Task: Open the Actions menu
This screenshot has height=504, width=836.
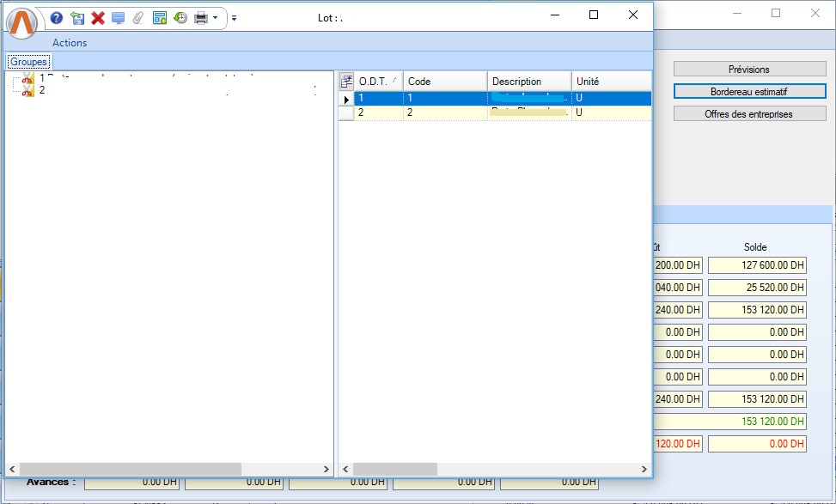Action: coord(70,43)
